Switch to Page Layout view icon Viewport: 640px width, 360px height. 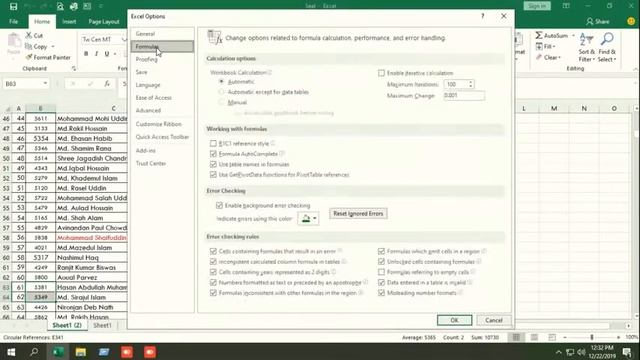tap(534, 337)
